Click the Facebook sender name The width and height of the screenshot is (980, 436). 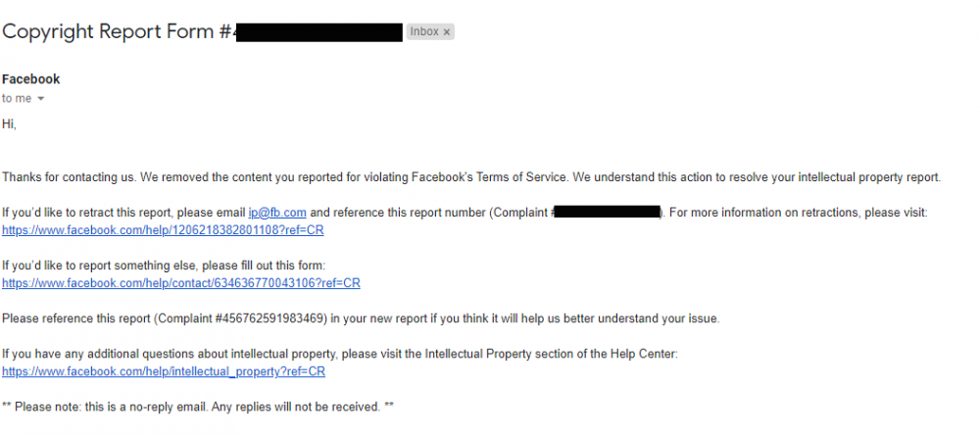point(31,79)
